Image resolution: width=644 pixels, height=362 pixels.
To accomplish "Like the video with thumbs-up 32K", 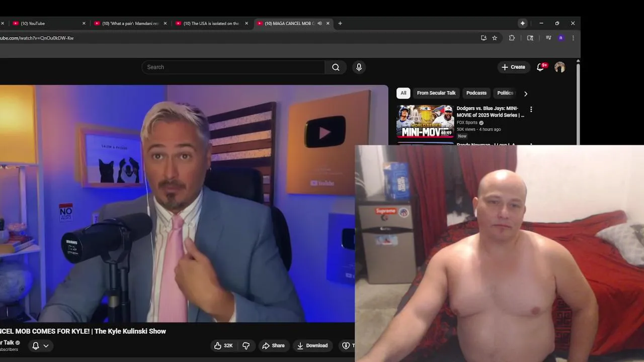I will [223, 345].
